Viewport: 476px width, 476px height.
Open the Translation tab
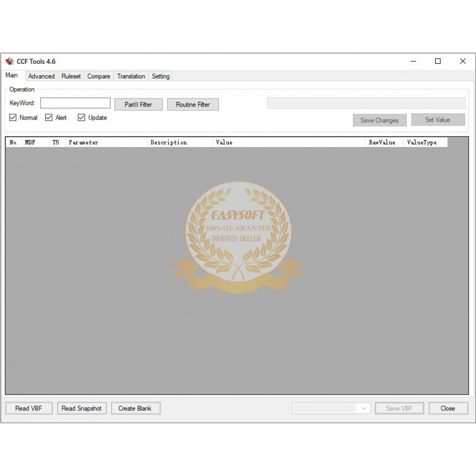click(131, 76)
